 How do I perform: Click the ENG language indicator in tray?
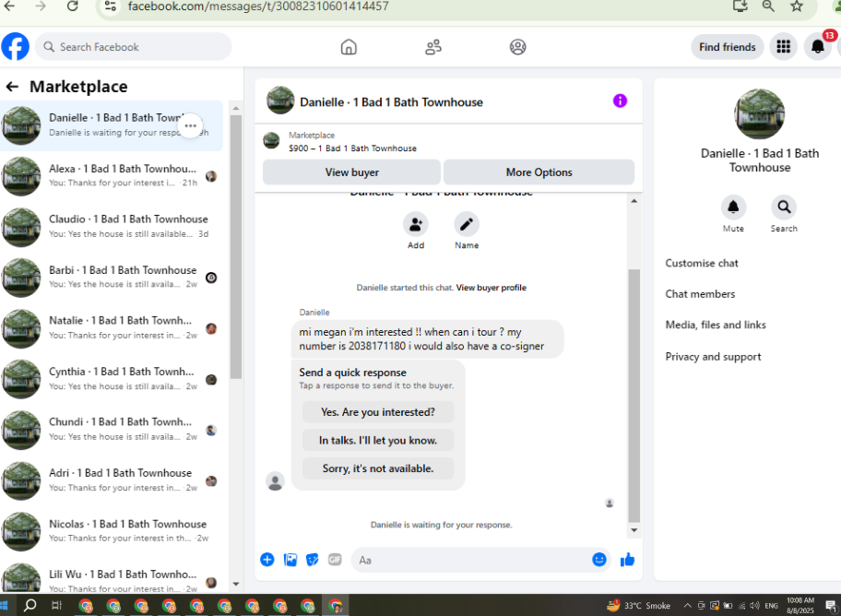(x=771, y=606)
